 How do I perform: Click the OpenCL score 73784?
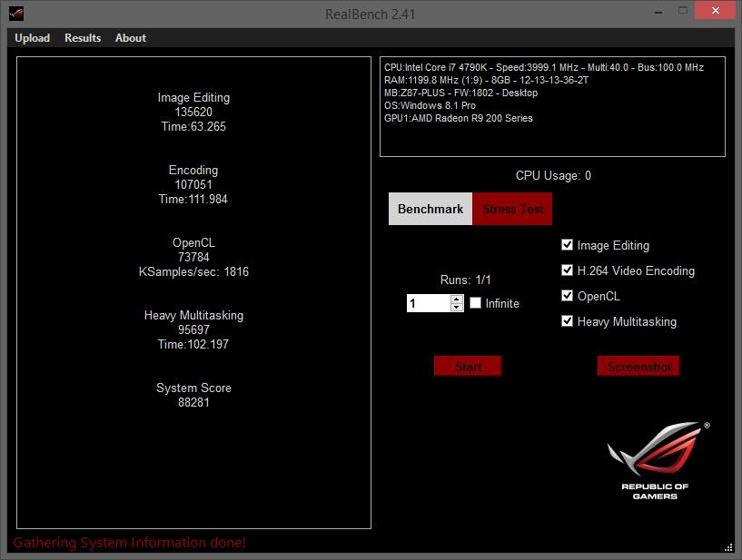(193, 257)
